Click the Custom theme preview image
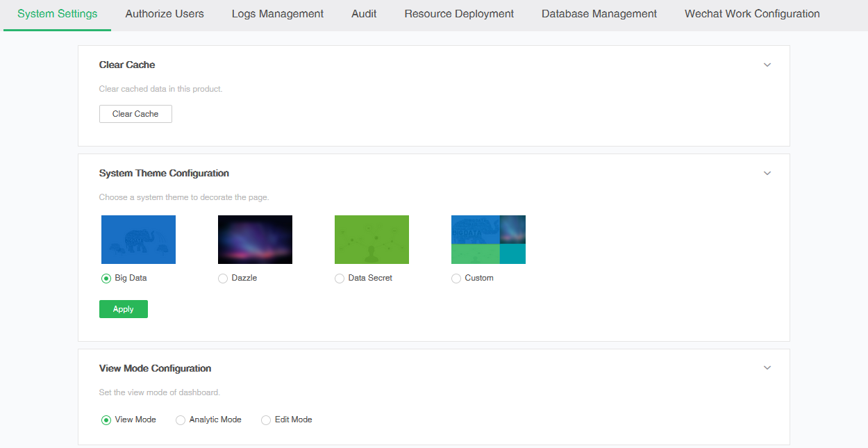This screenshot has height=448, width=868. coord(488,240)
